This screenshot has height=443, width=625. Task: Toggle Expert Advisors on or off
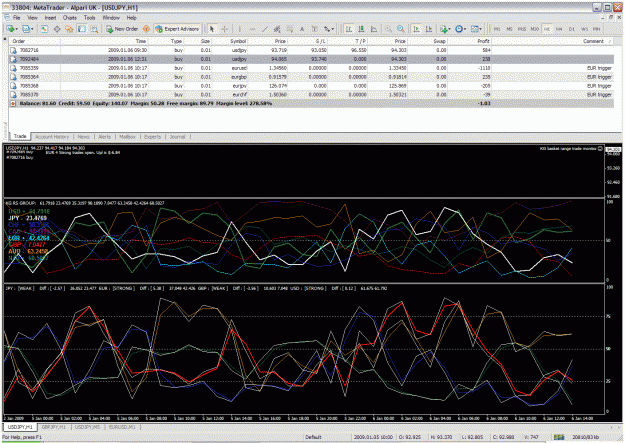click(177, 29)
